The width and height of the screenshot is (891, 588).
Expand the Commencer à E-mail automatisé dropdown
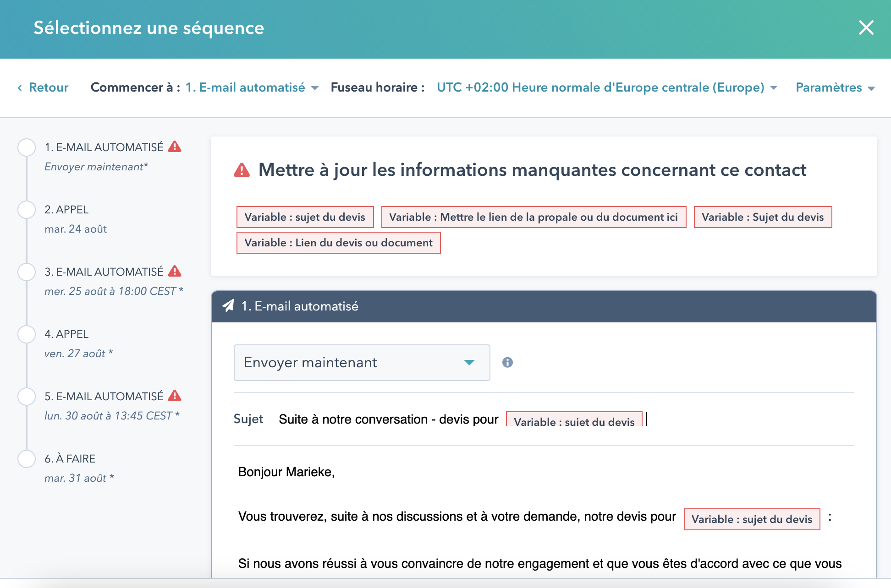[x=252, y=87]
